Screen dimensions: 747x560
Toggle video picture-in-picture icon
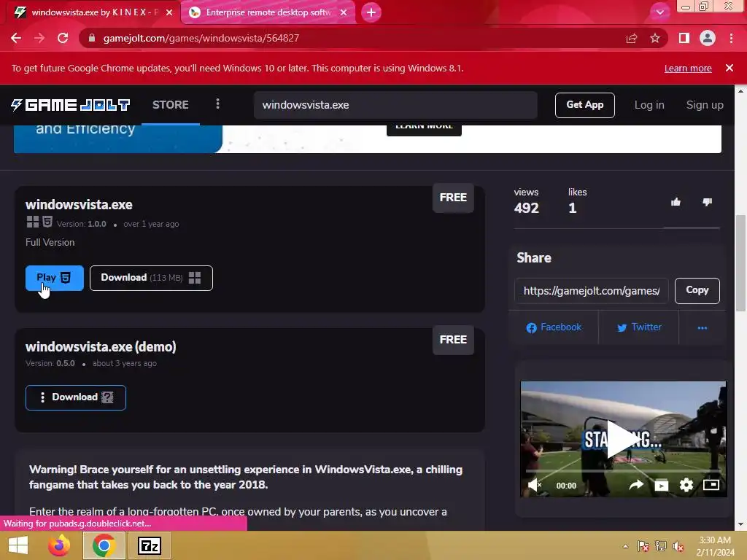(711, 485)
